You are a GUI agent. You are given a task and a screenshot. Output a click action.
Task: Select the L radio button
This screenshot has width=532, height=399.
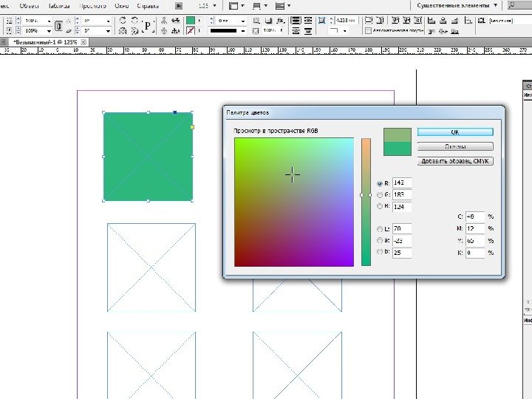380,229
